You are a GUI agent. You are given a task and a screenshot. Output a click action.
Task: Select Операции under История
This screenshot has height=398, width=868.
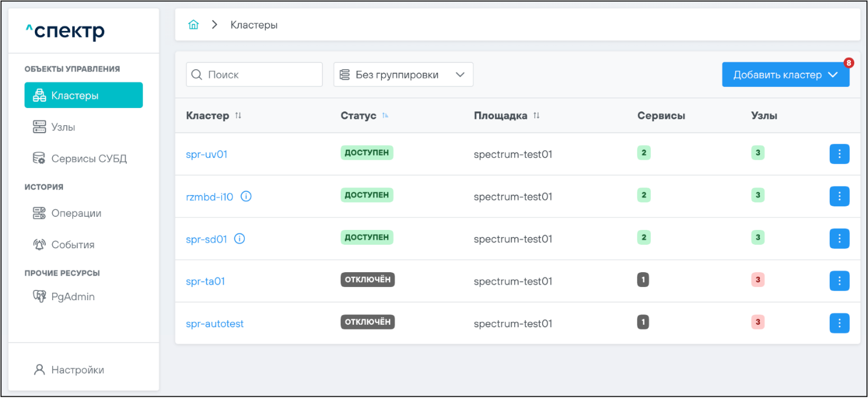pyautogui.click(x=76, y=213)
